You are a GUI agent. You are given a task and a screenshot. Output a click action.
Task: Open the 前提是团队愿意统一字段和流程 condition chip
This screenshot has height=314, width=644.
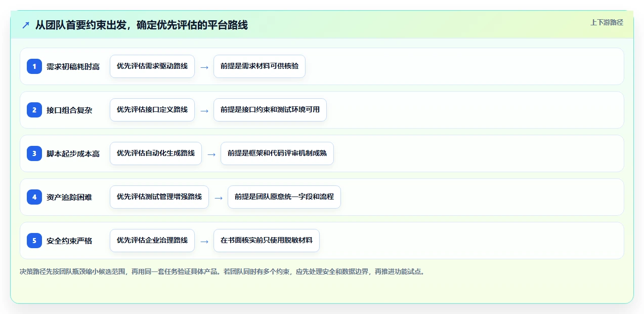(x=284, y=197)
